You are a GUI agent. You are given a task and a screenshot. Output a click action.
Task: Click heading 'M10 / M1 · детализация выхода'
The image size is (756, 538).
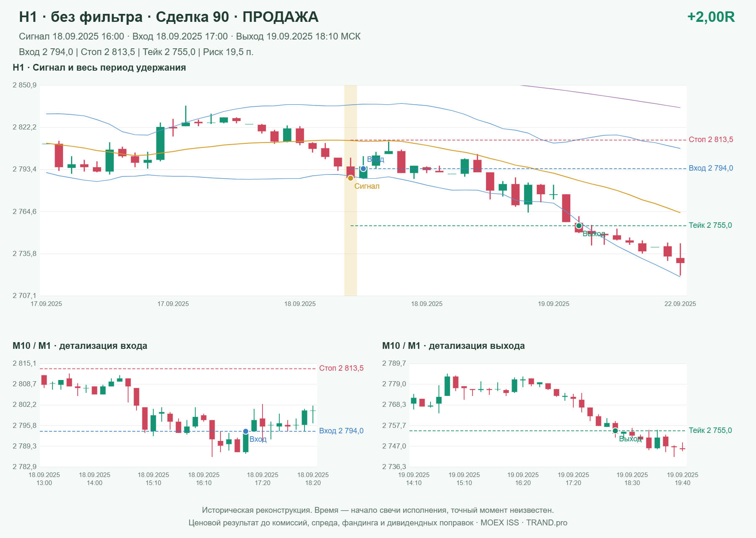click(x=454, y=346)
